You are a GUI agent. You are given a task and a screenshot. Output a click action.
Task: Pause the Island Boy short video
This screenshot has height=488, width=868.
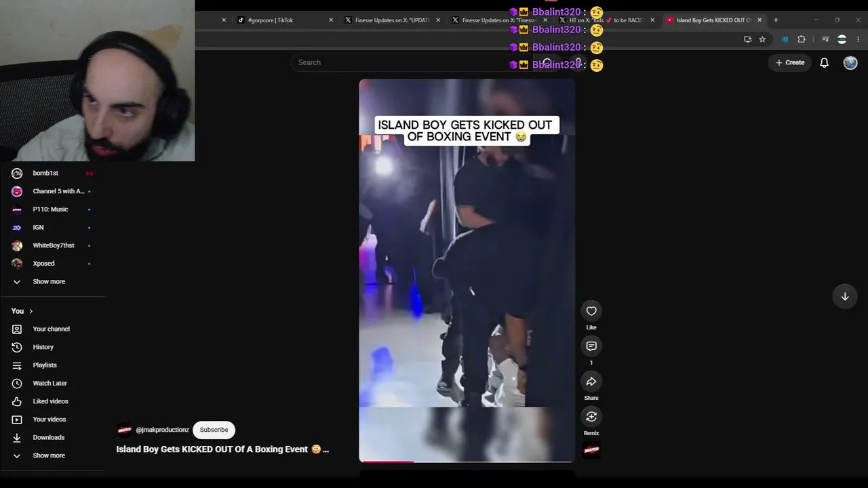coord(467,270)
